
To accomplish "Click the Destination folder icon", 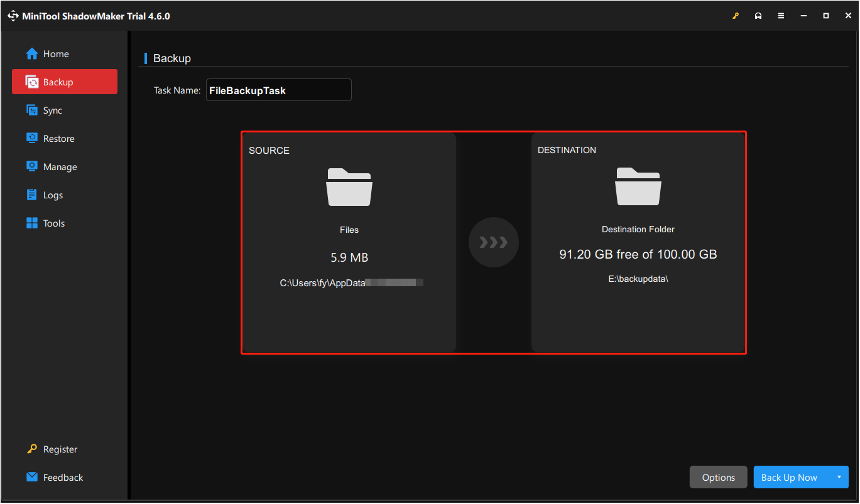I will 638,187.
